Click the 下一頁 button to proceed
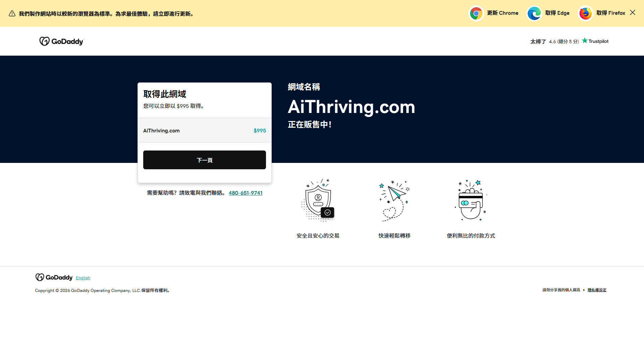Viewport: 644px width, 362px height. (x=204, y=160)
